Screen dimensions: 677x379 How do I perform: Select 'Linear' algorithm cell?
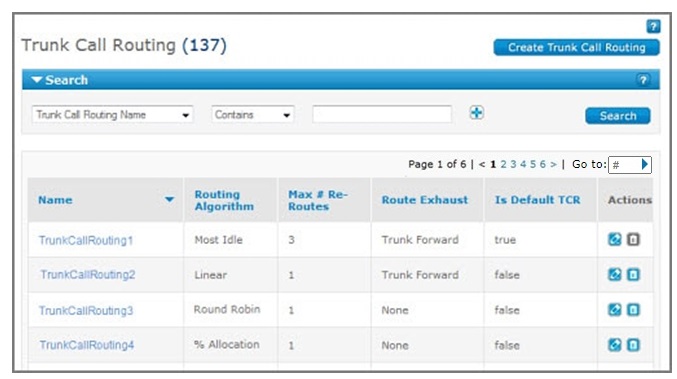210,275
